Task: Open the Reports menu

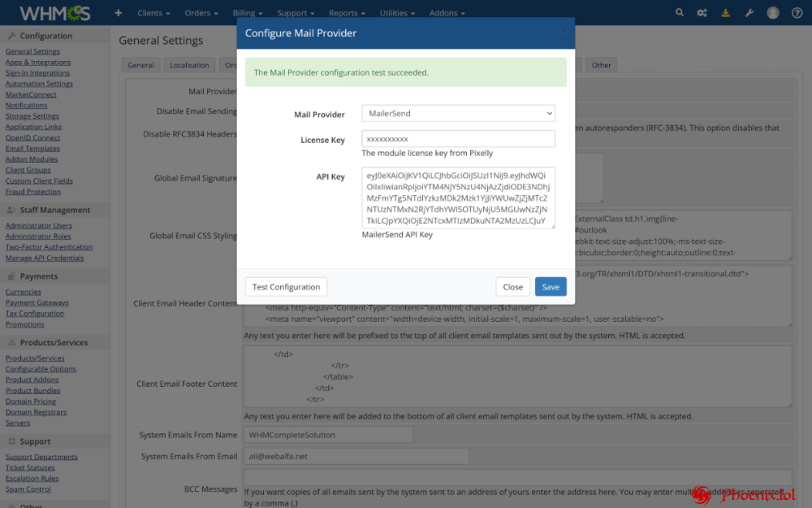Action: [x=347, y=12]
